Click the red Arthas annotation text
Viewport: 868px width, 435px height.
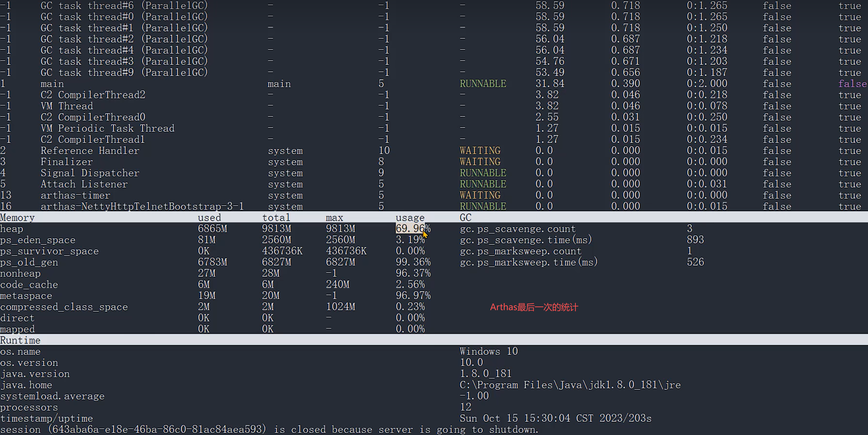click(534, 307)
